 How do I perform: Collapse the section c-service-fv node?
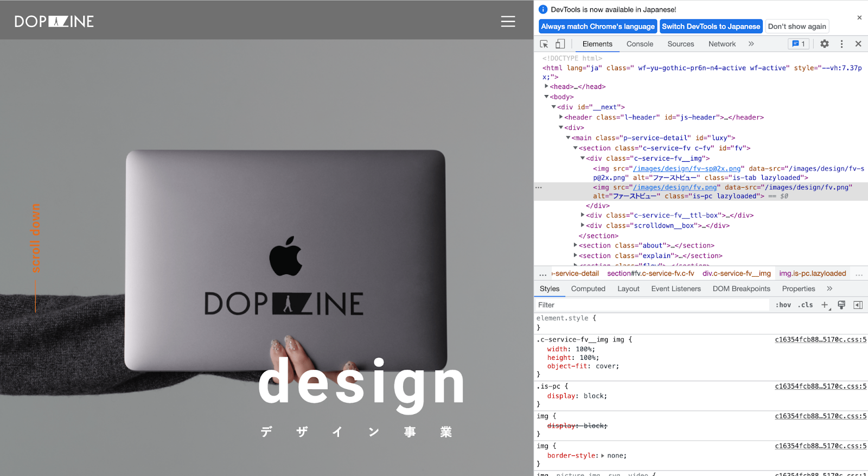[576, 148]
